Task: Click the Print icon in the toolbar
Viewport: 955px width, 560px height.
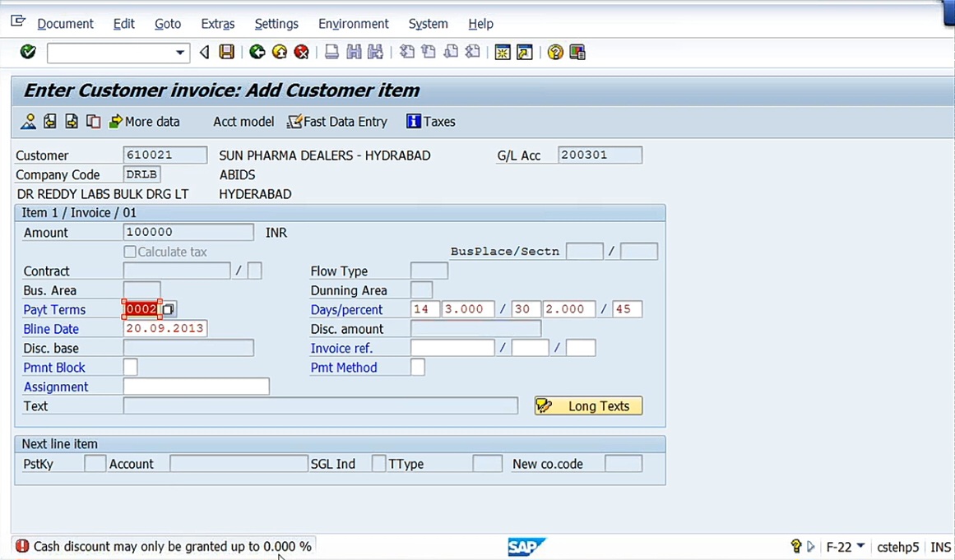Action: point(331,52)
